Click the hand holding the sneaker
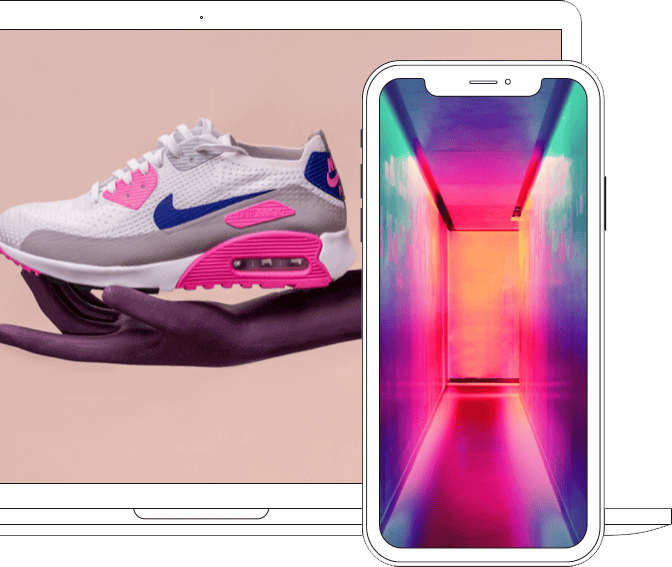 click(180, 319)
